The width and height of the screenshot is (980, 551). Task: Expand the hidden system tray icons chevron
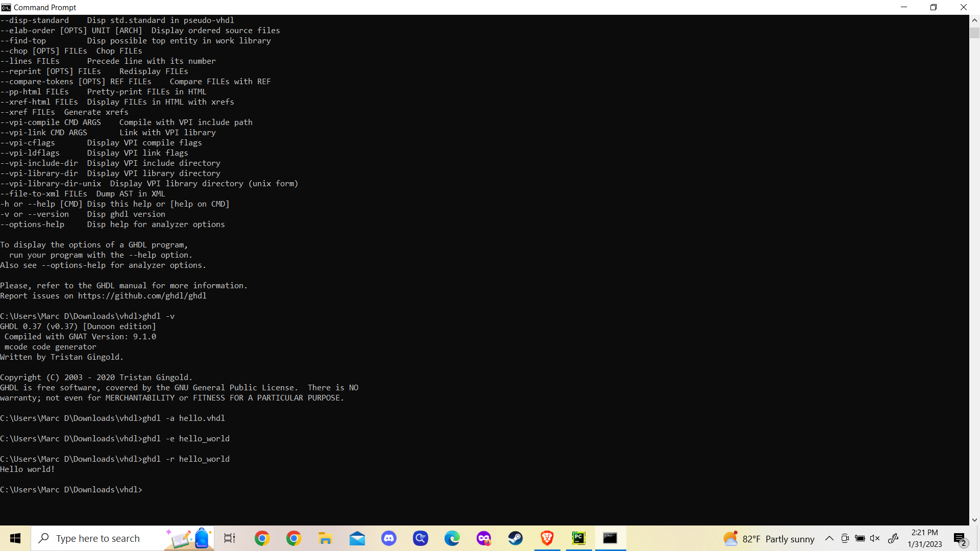click(830, 538)
